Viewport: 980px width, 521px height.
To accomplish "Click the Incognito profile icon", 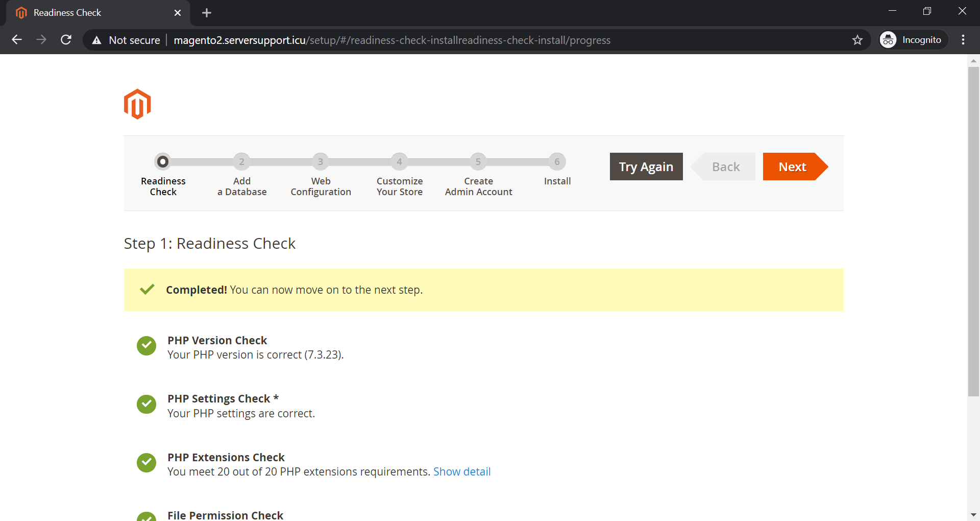I will point(888,40).
